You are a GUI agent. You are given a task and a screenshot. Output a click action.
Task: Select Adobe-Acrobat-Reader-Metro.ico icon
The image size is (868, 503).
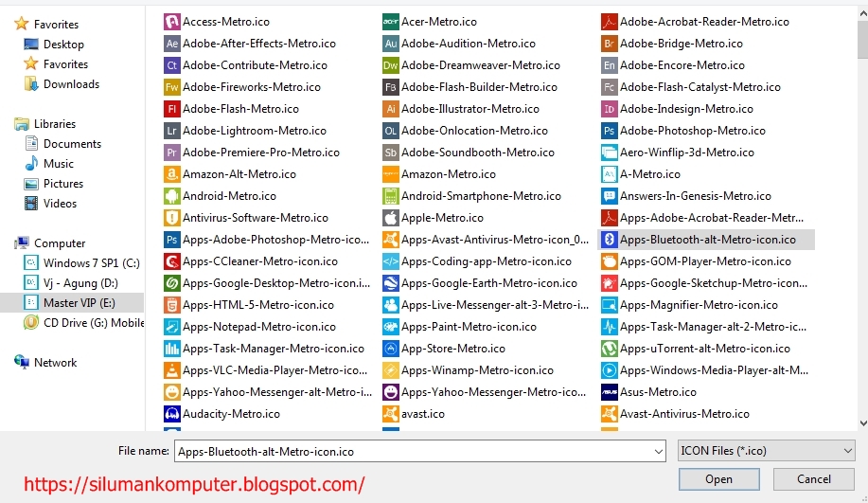point(609,22)
